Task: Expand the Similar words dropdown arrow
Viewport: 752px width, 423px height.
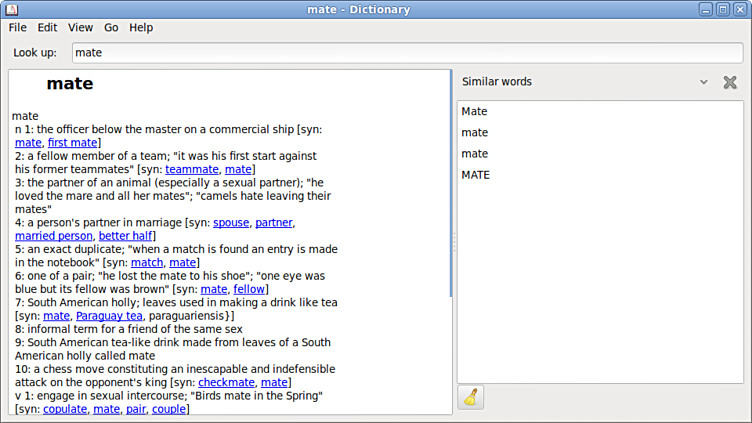Action: click(703, 82)
